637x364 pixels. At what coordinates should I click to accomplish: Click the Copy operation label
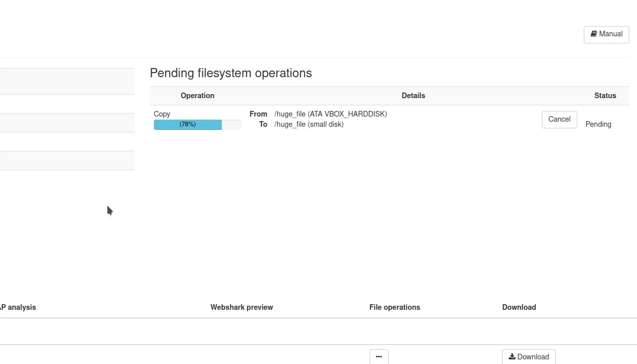coord(162,114)
